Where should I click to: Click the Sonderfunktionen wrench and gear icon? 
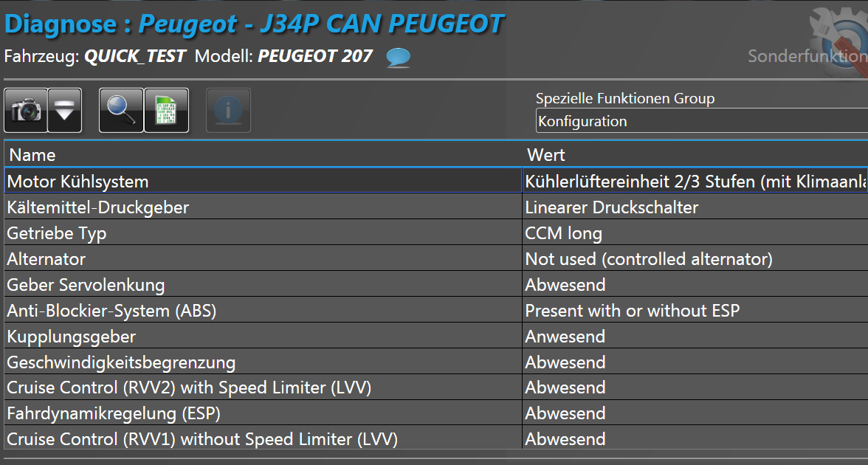[841, 44]
